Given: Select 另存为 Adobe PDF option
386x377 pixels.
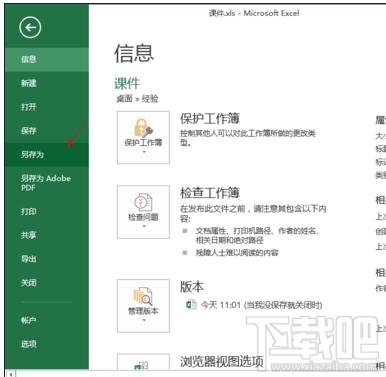Looking at the screenshot, I should [x=47, y=183].
